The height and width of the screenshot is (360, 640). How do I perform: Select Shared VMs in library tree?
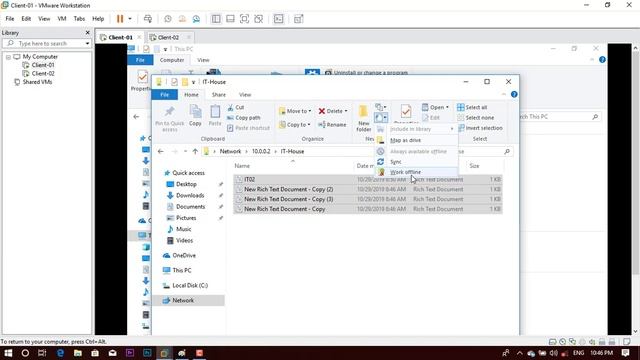[37, 82]
